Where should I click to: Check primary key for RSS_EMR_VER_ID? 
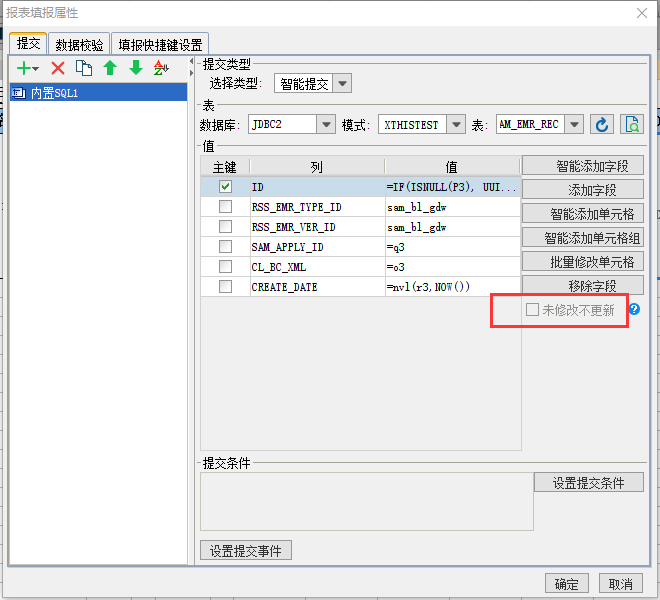click(225, 227)
